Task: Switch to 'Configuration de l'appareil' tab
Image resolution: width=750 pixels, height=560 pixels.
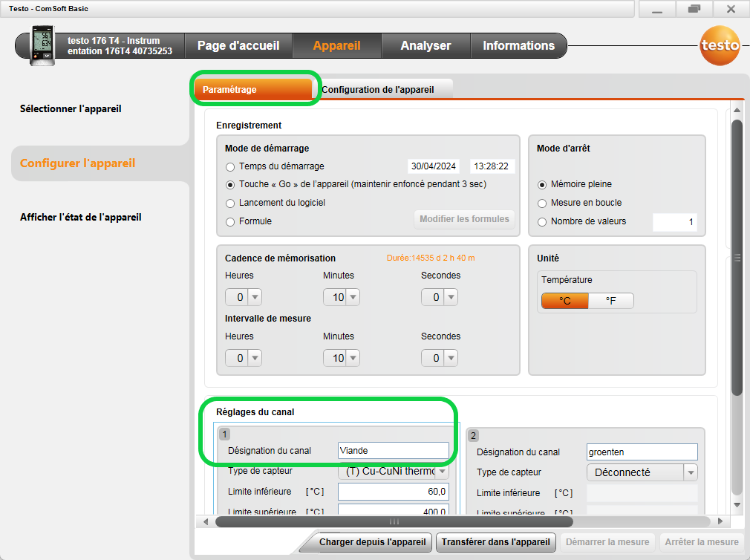Action: pyautogui.click(x=377, y=90)
